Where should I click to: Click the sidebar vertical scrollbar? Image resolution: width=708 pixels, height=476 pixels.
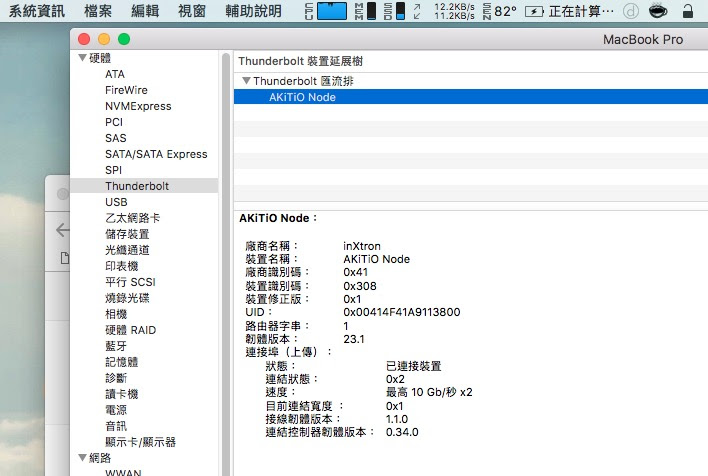(226, 264)
